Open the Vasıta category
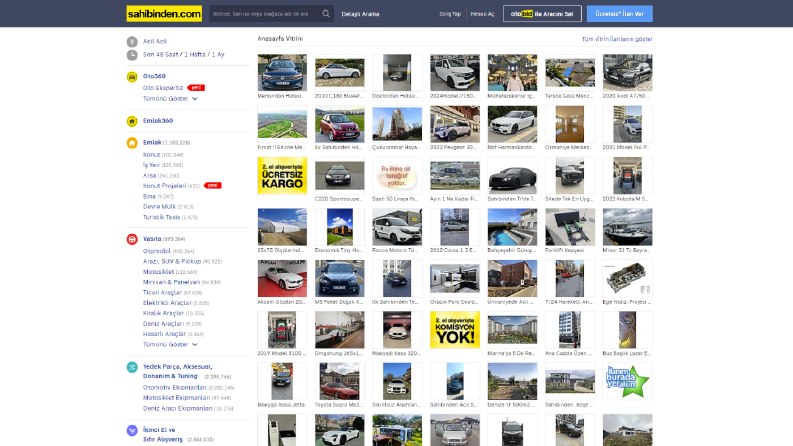Screen dimensions: 793x446 [152, 239]
